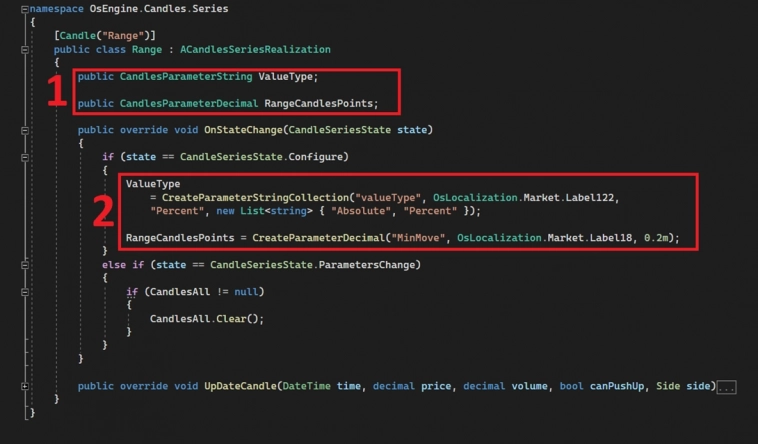Click the null keyword in CandlesAll check
The image size is (758, 444).
(x=246, y=292)
